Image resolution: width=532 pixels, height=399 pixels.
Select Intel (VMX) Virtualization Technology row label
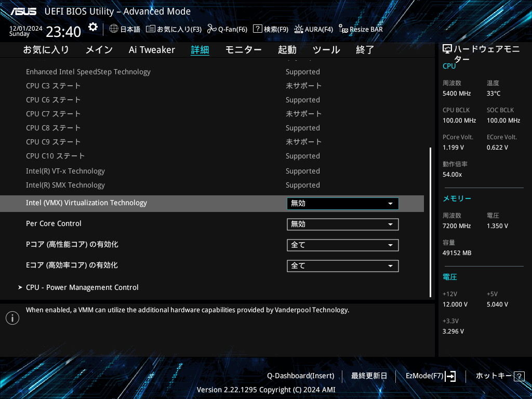87,203
